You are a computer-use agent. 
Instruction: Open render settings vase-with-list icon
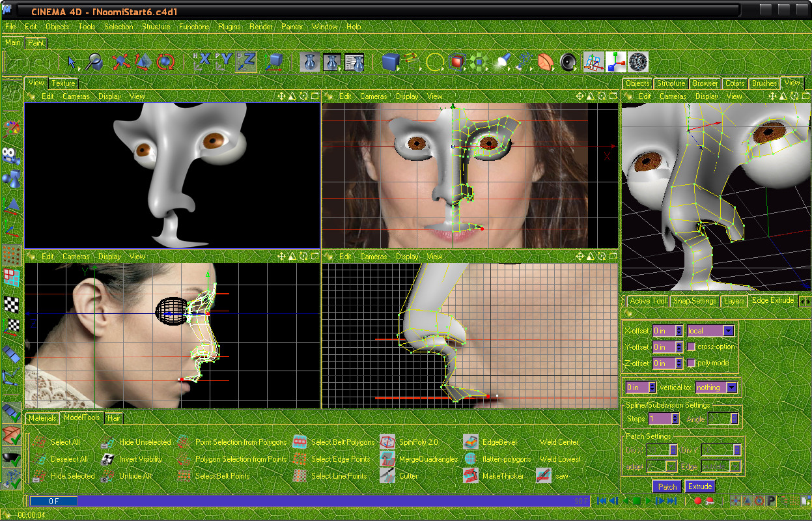click(354, 62)
